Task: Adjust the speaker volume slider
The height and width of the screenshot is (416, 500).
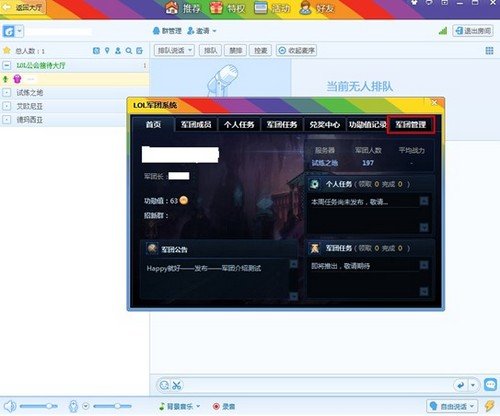Action: coord(38,406)
